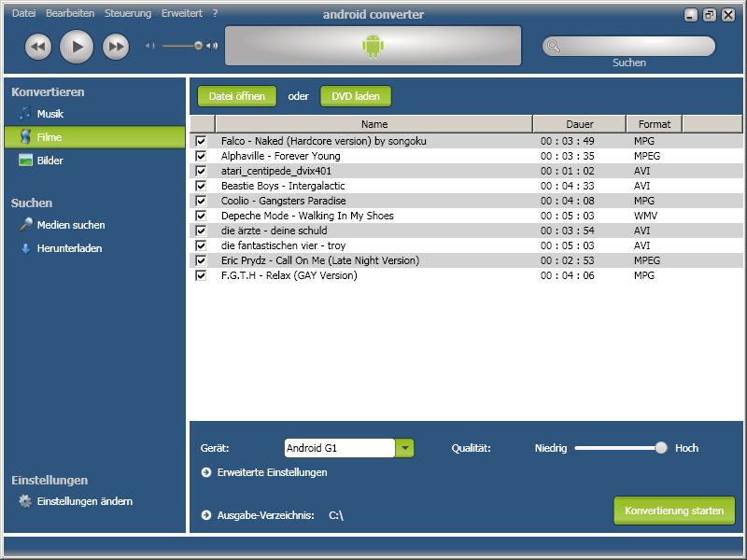Click the Datei öffnen button
Viewport: 747px width, 560px height.
[237, 96]
